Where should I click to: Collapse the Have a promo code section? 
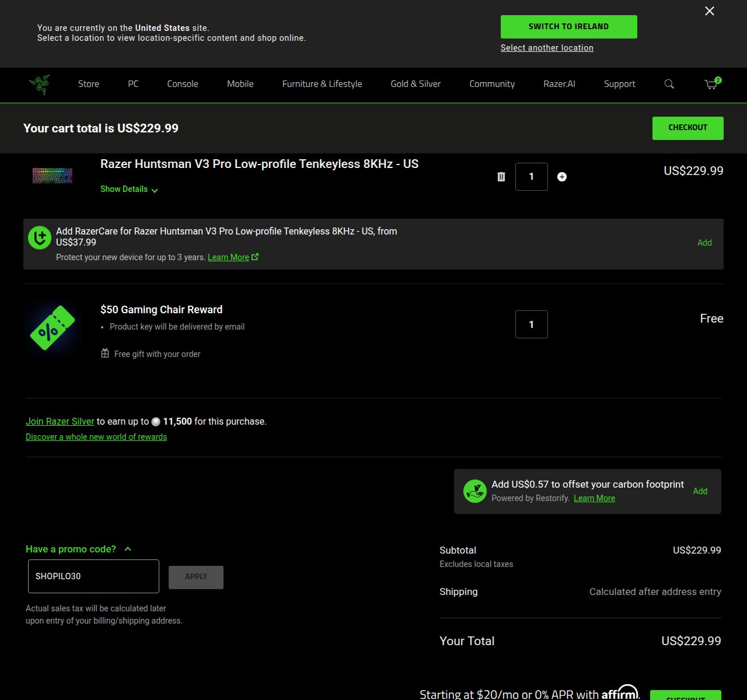(x=78, y=549)
